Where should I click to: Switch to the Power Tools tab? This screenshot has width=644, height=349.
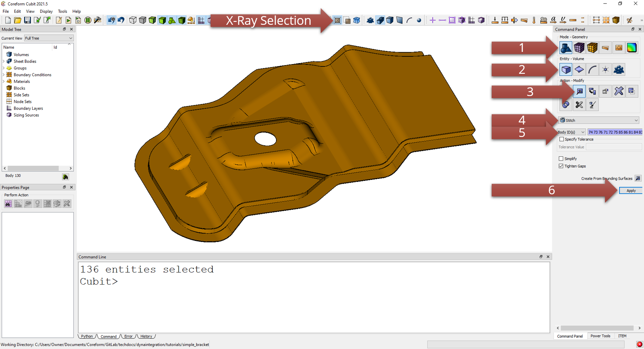[x=600, y=336]
